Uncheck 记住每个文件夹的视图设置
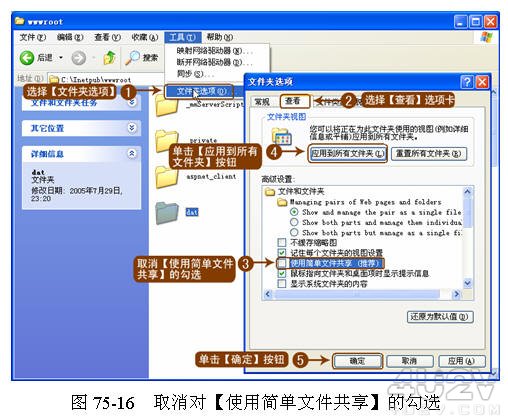The width and height of the screenshot is (508, 418). click(x=282, y=253)
